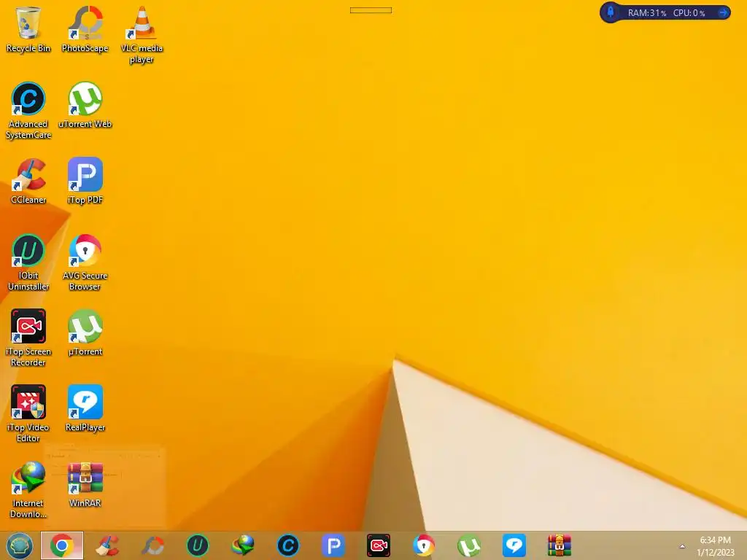
Task: Select the iTop PDF desktop icon
Action: click(85, 181)
